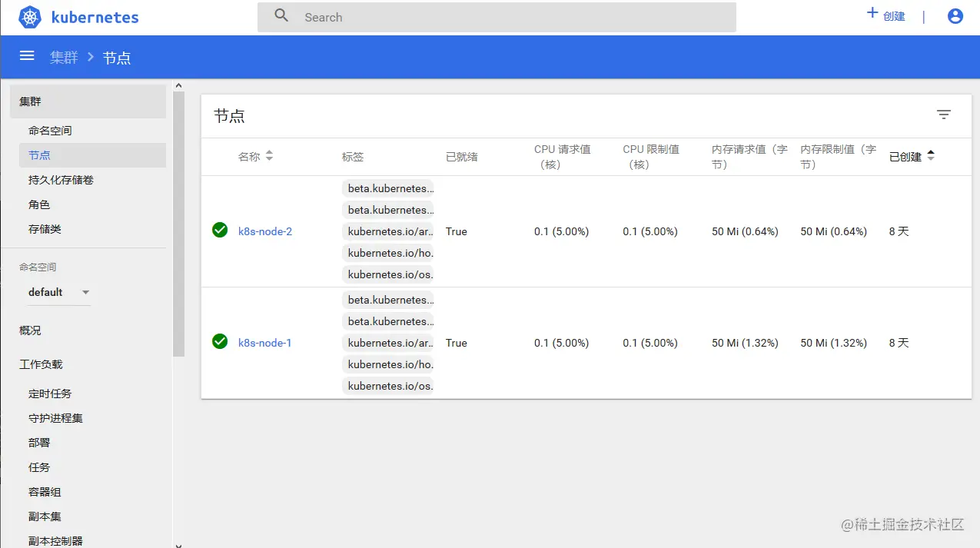The width and height of the screenshot is (980, 548).
Task: Click CPU 限制值 column header
Action: tap(651, 157)
